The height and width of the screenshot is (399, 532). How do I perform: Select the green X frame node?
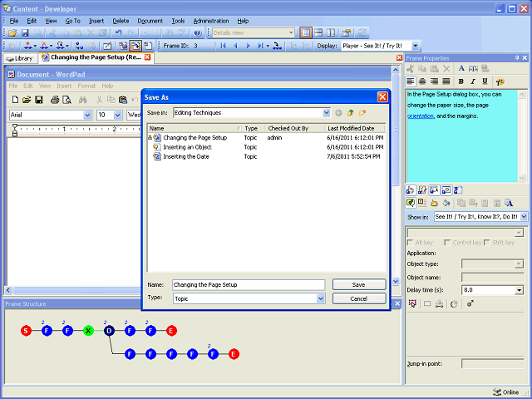click(x=88, y=331)
